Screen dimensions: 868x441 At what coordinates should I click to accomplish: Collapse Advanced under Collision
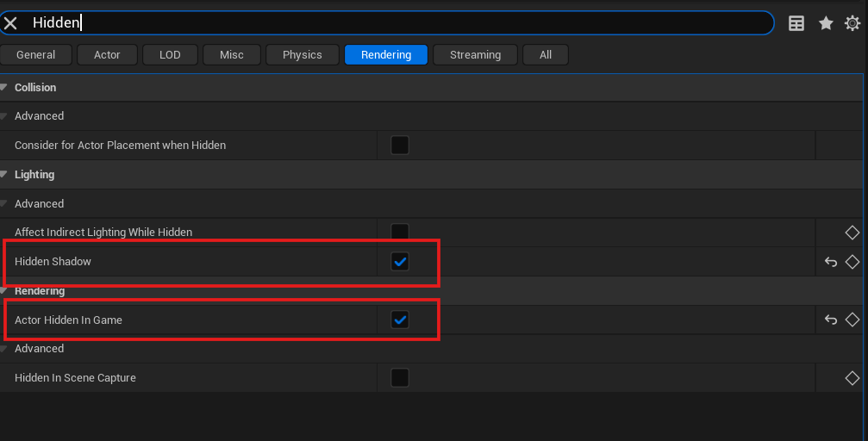(x=3, y=116)
